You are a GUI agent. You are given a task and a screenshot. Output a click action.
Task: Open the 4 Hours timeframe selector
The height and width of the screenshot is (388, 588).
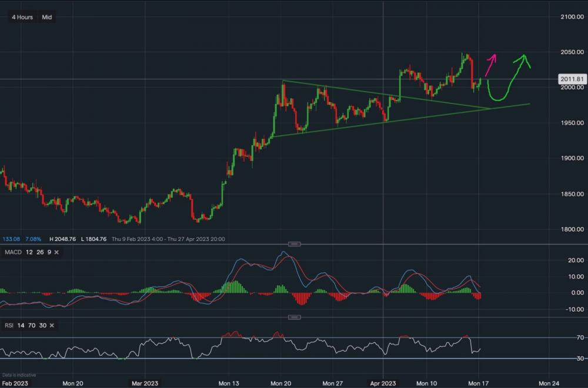point(22,17)
